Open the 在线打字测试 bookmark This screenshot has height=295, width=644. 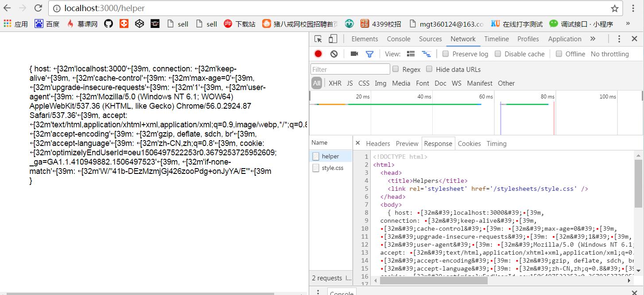click(x=517, y=24)
